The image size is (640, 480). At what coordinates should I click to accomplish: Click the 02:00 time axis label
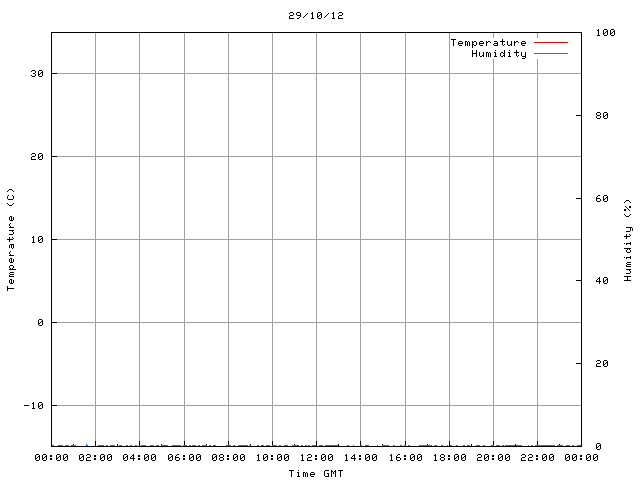tap(96, 458)
